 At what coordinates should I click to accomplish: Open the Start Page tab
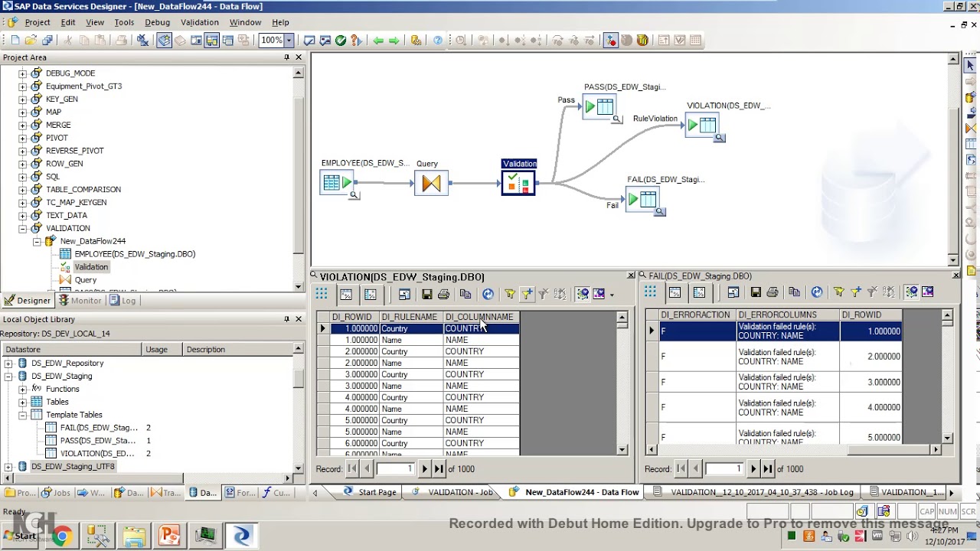coord(371,492)
